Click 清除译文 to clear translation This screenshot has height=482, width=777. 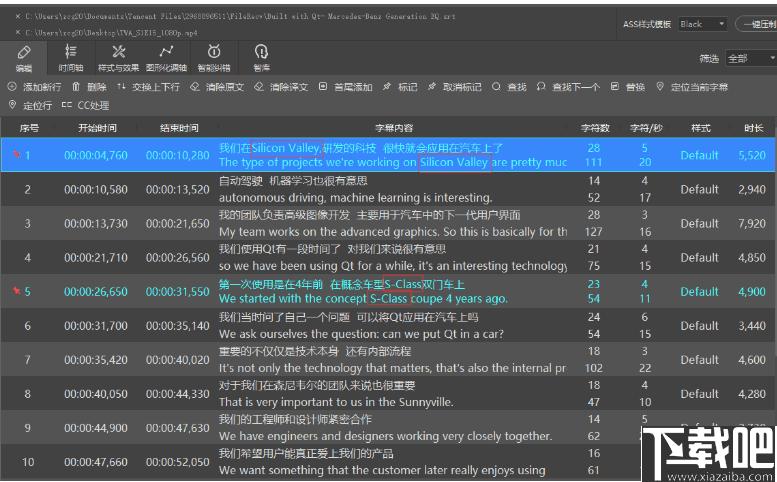point(281,87)
